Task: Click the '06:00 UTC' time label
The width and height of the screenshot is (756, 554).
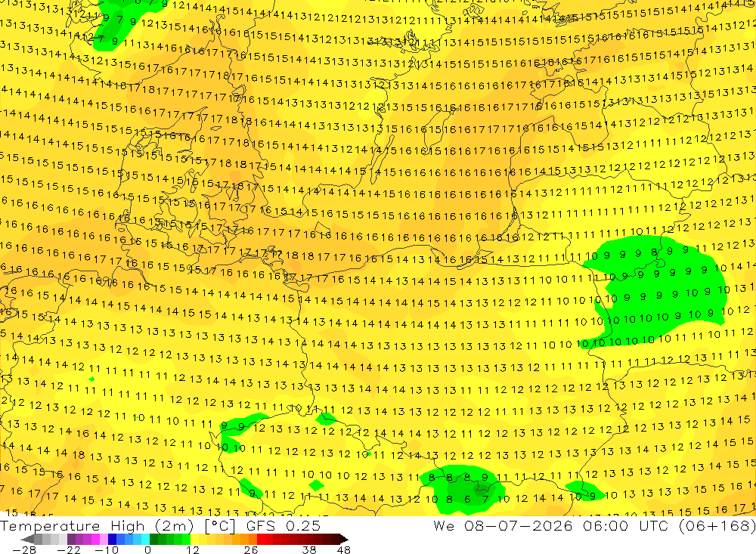Action: point(627,526)
